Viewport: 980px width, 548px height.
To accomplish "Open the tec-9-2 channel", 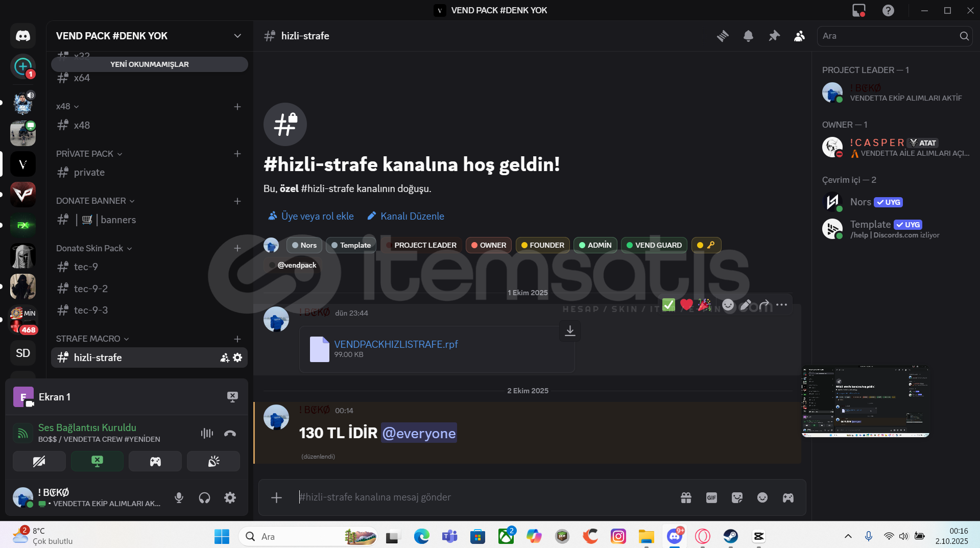I will [149, 289].
